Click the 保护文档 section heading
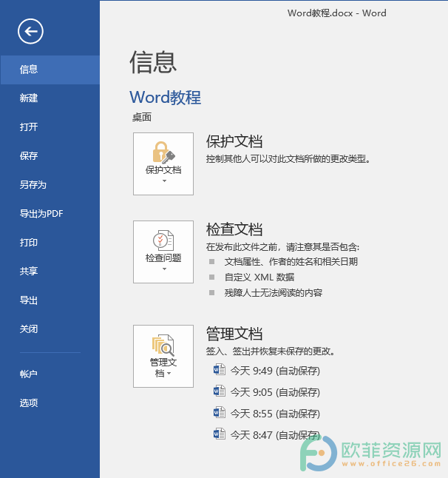This screenshot has width=448, height=478. pos(234,141)
